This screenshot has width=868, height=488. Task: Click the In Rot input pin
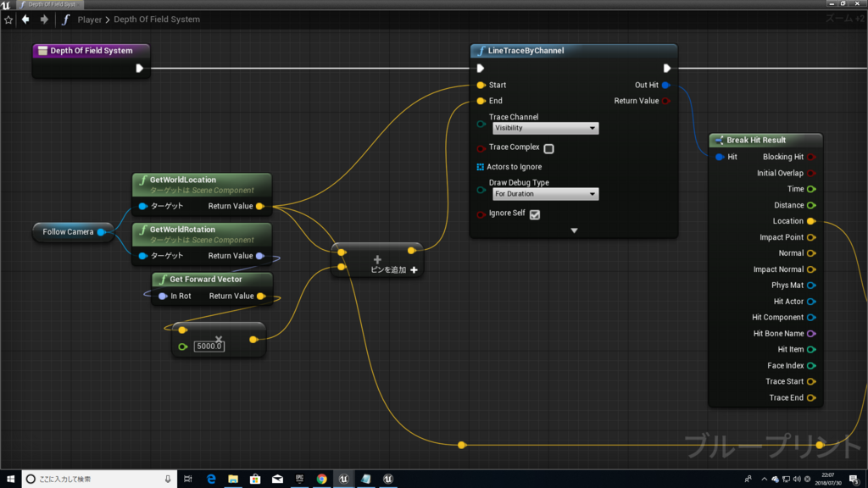(163, 297)
